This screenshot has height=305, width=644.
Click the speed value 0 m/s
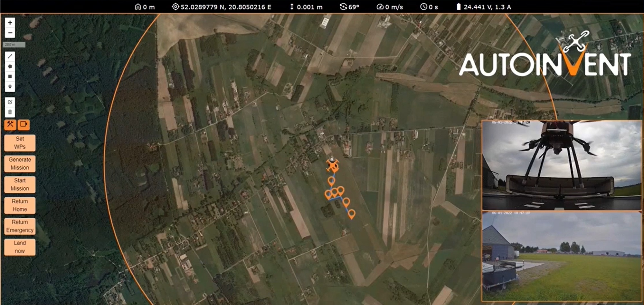(x=394, y=7)
